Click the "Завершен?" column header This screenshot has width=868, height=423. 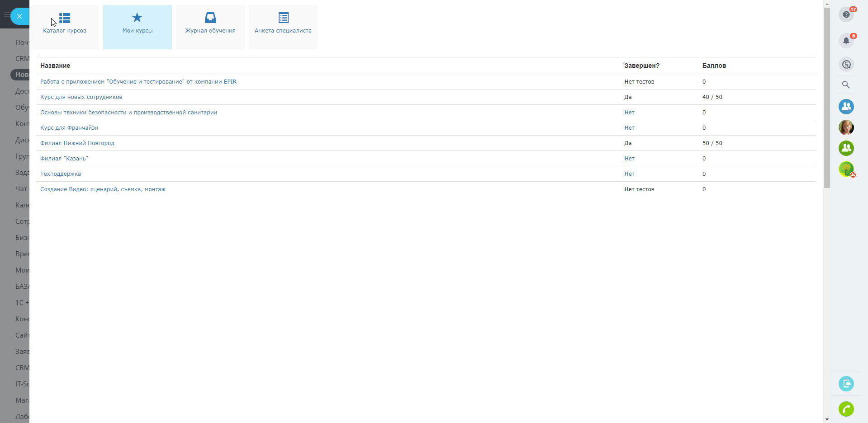click(642, 66)
